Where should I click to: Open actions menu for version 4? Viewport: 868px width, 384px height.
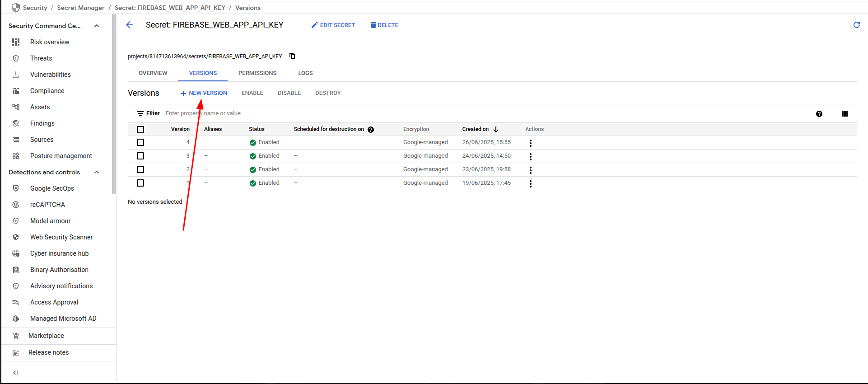(x=530, y=143)
